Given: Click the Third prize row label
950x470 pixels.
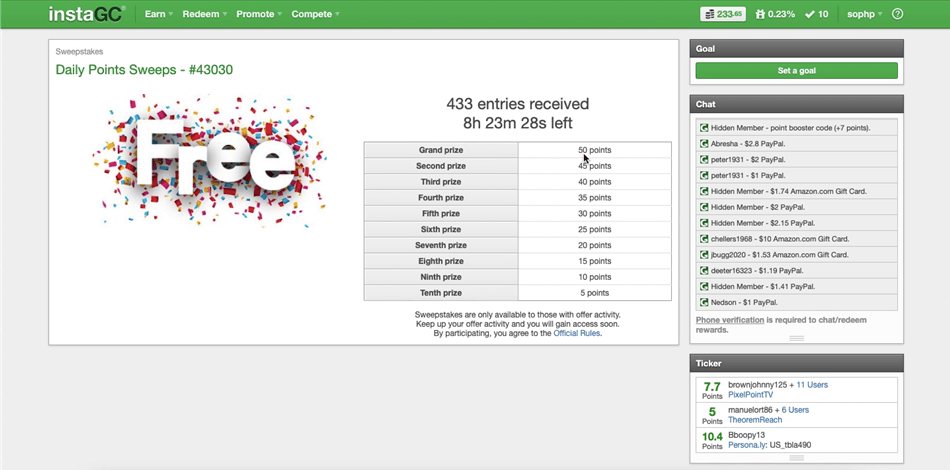Looking at the screenshot, I should coord(440,182).
